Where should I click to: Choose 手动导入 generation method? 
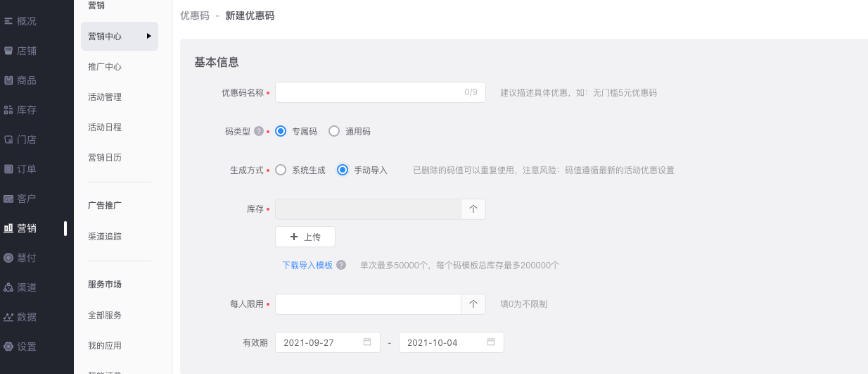coord(343,170)
